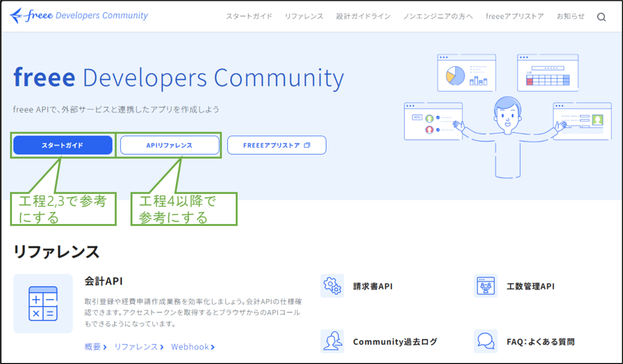Click the 会計API calculator icon
Viewport: 623px width, 364px height.
(x=43, y=303)
